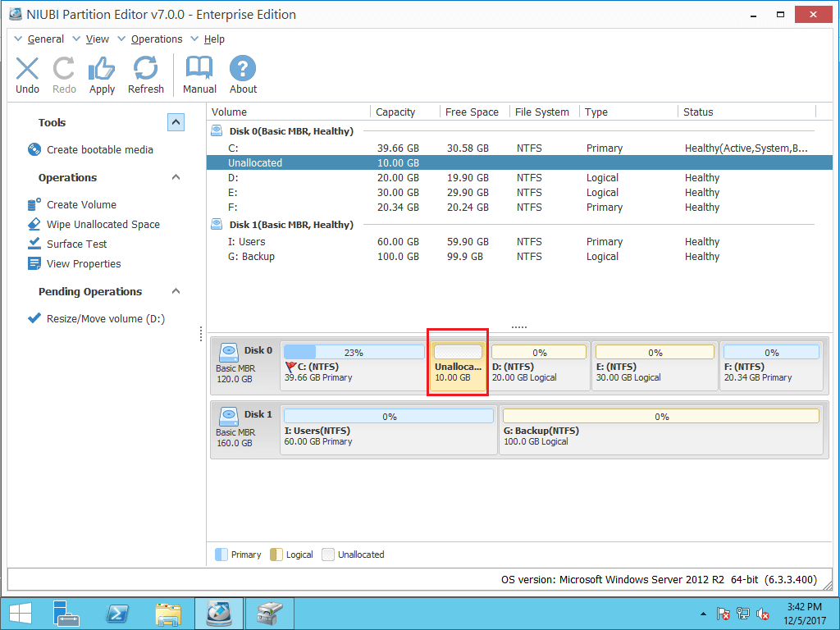
Task: Click the Undo toolbar icon
Action: pos(27,69)
